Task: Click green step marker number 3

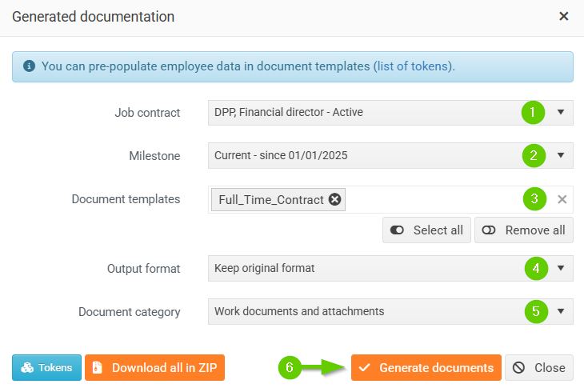Action: click(535, 198)
